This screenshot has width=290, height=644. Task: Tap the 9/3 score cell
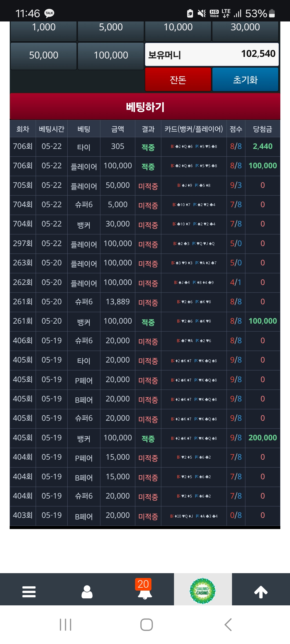[236, 185]
